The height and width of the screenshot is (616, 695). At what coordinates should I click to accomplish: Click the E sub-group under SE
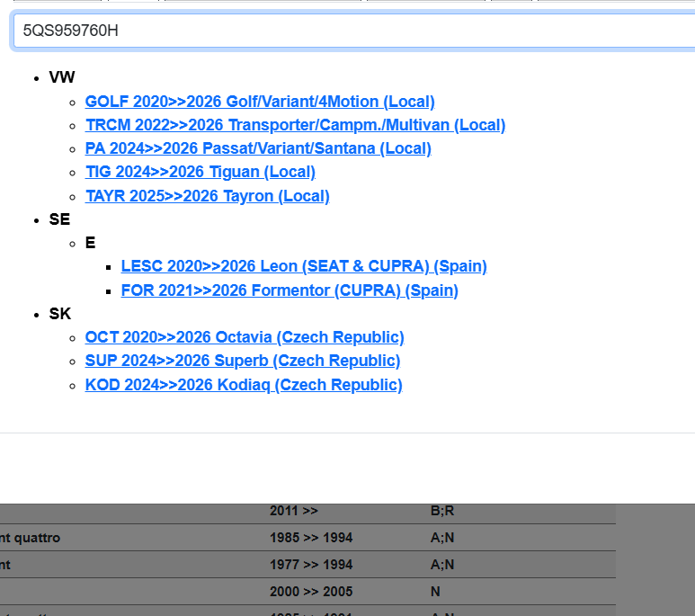pyautogui.click(x=90, y=243)
